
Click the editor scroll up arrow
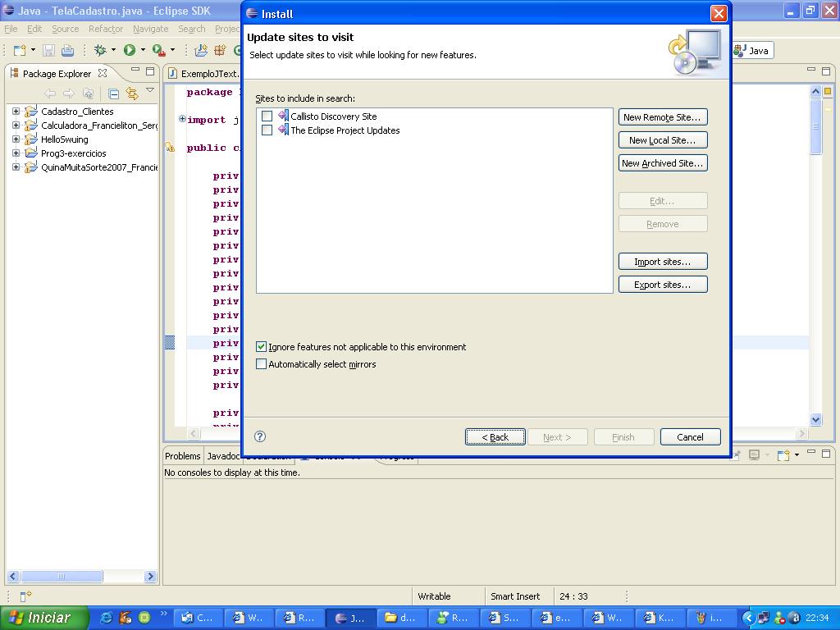point(815,91)
